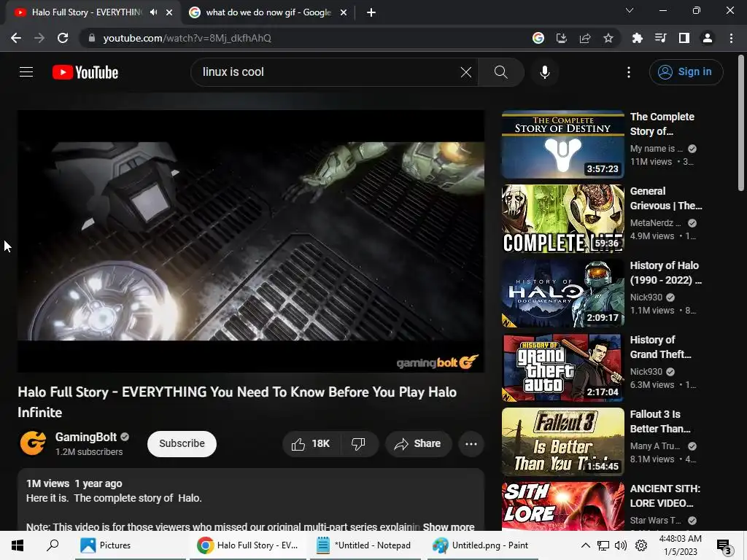Open the GamingBolt channel name link

coord(86,437)
